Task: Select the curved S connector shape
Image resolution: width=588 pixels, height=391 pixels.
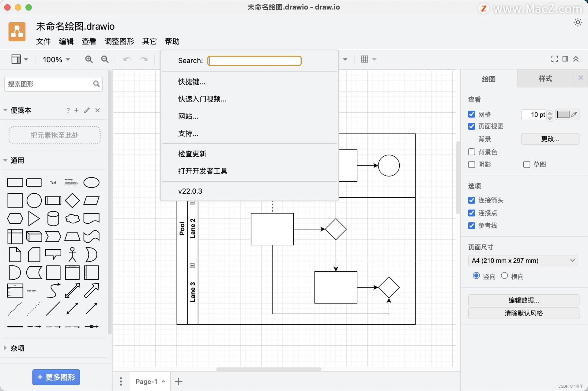Action: (53, 290)
